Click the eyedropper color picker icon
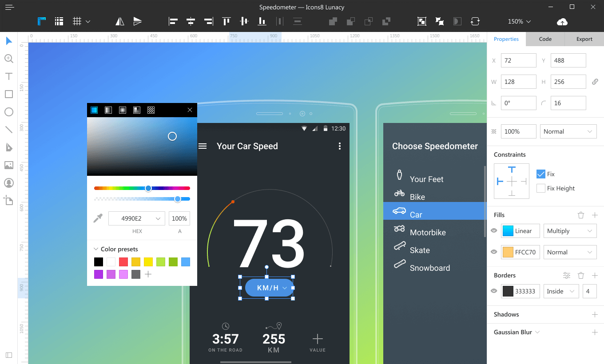 98,218
